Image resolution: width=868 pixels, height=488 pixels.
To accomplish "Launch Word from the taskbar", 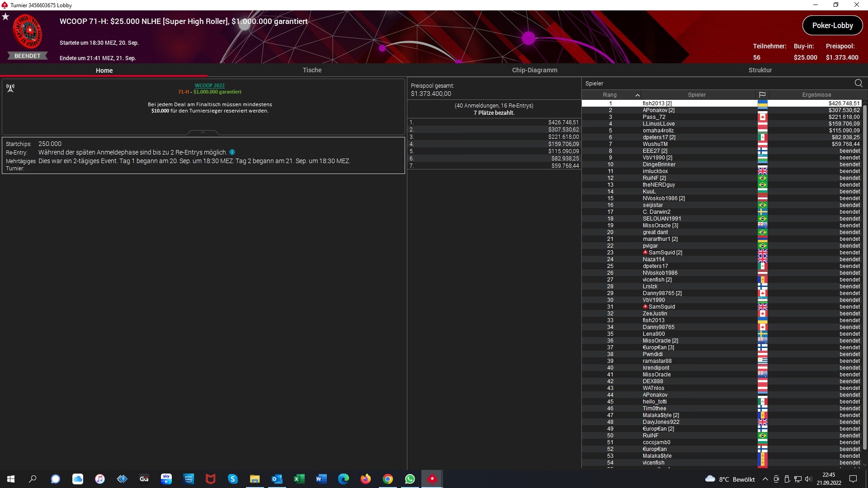I will (x=321, y=479).
